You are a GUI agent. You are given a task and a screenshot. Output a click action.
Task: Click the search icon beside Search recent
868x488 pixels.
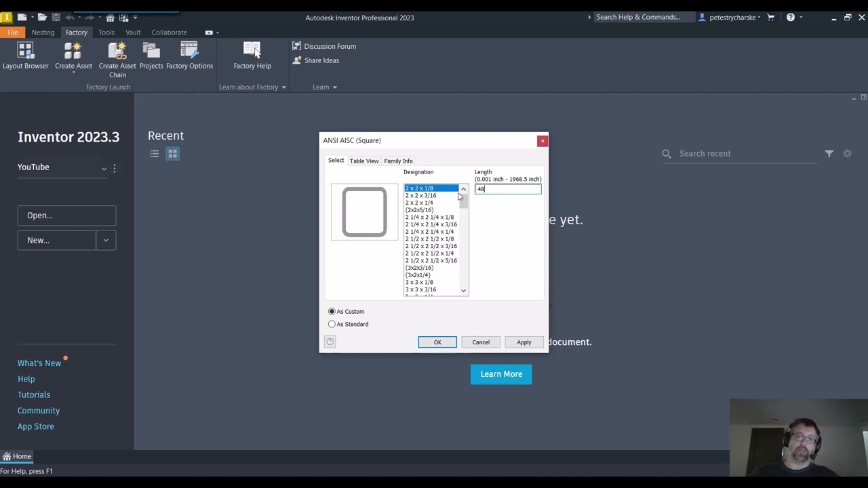point(667,154)
